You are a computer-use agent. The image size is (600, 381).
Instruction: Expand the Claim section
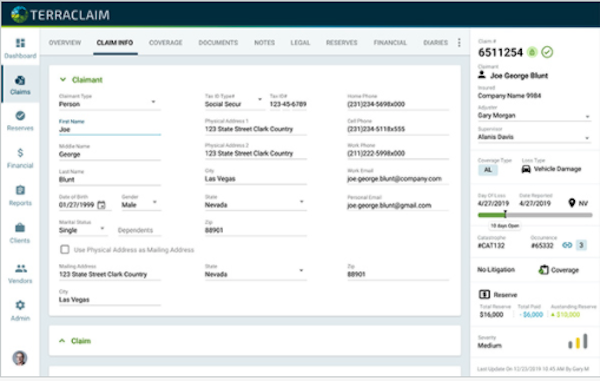coord(75,341)
